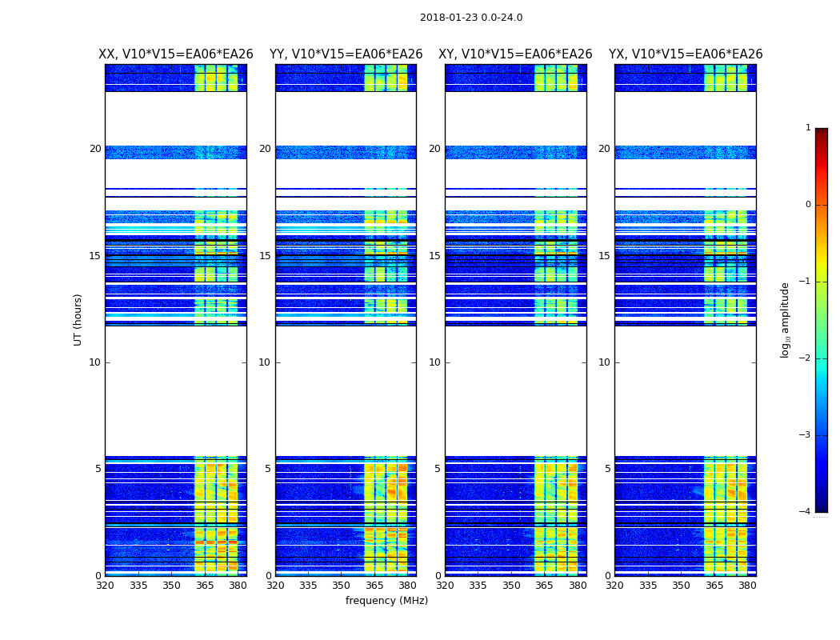Screen dimensions: 840x640
Task: Click the 365 tick under the XX panel
Action: pyautogui.click(x=205, y=586)
